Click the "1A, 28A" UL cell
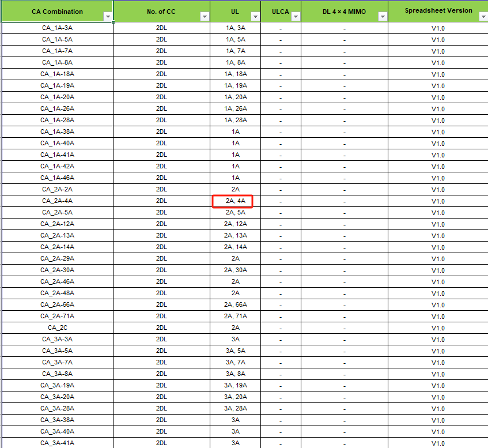This screenshot has width=488, height=448. pyautogui.click(x=235, y=120)
